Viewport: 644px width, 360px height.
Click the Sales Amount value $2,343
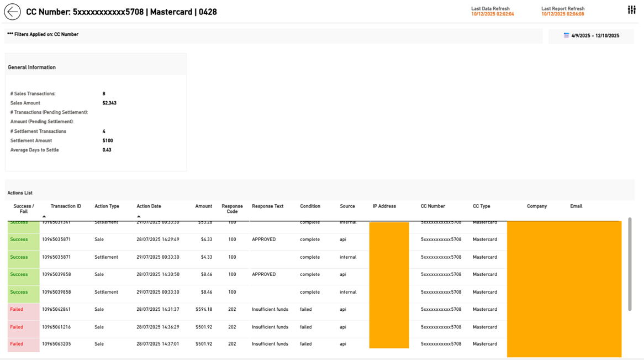click(x=109, y=103)
